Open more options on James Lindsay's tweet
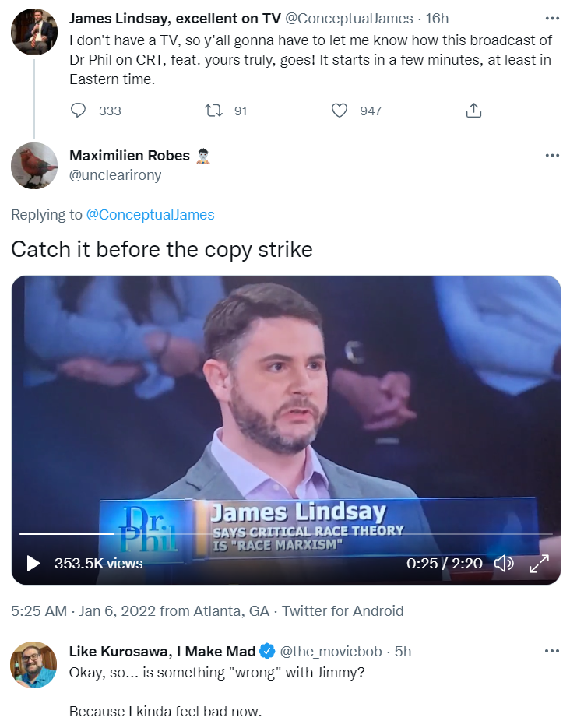 pos(552,19)
